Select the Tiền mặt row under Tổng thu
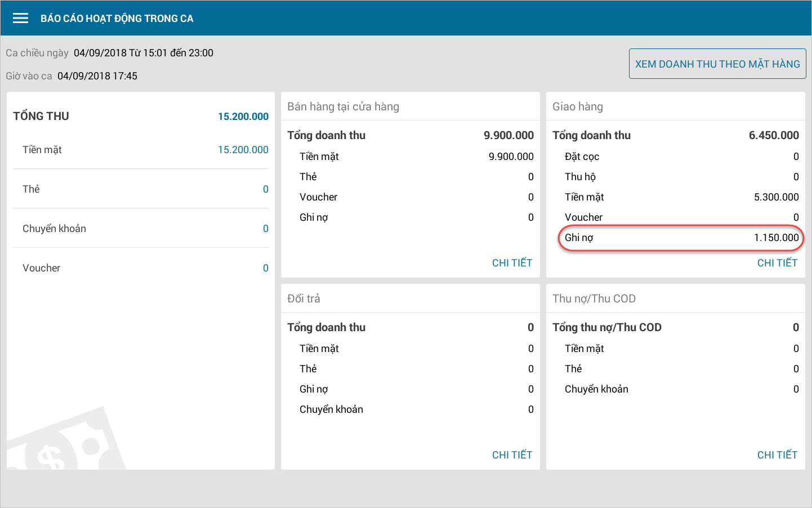This screenshot has width=812, height=508. (x=141, y=150)
